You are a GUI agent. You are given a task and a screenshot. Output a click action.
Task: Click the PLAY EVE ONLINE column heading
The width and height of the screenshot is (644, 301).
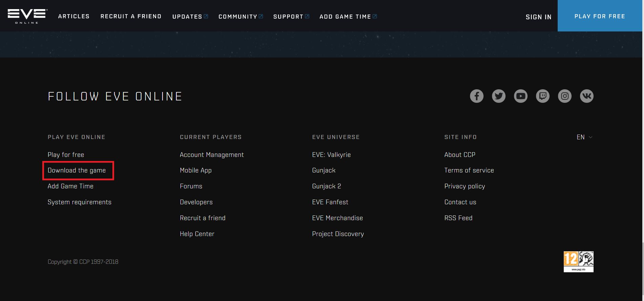[77, 137]
